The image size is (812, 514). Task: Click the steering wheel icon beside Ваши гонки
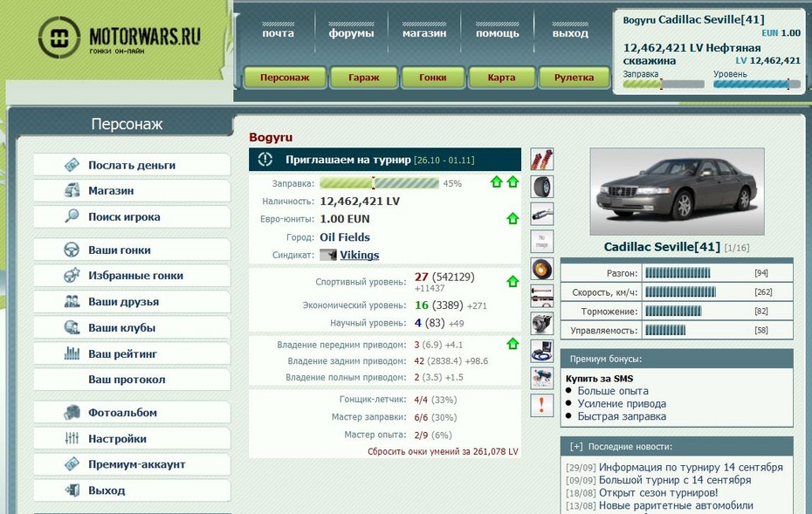pos(72,250)
